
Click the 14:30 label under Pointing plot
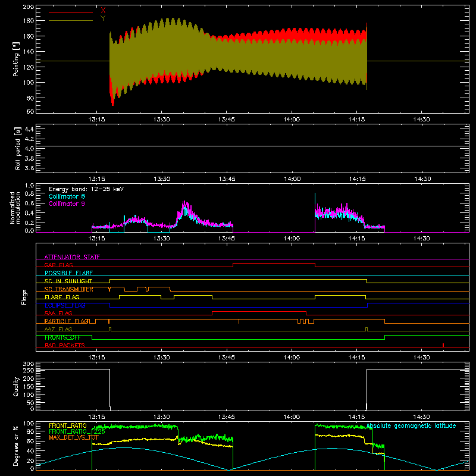(x=421, y=120)
